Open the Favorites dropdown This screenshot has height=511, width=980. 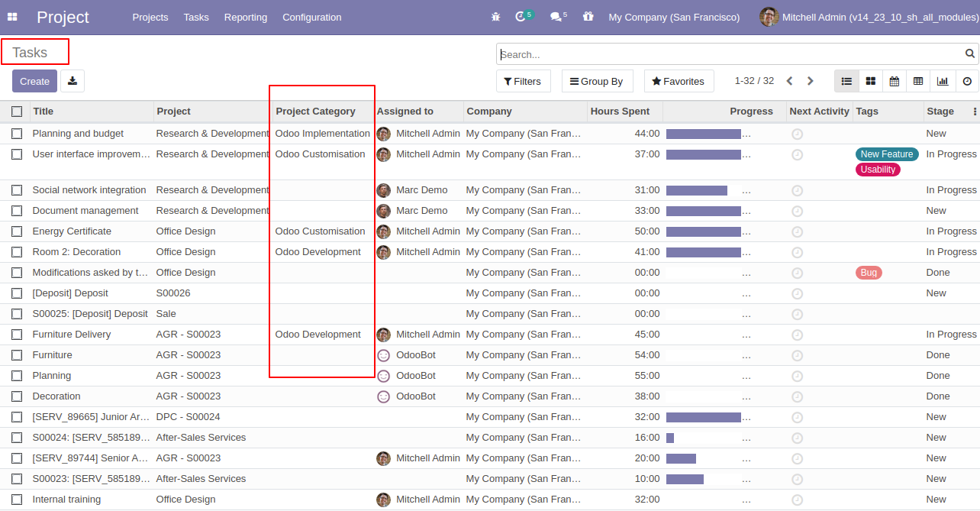point(679,81)
